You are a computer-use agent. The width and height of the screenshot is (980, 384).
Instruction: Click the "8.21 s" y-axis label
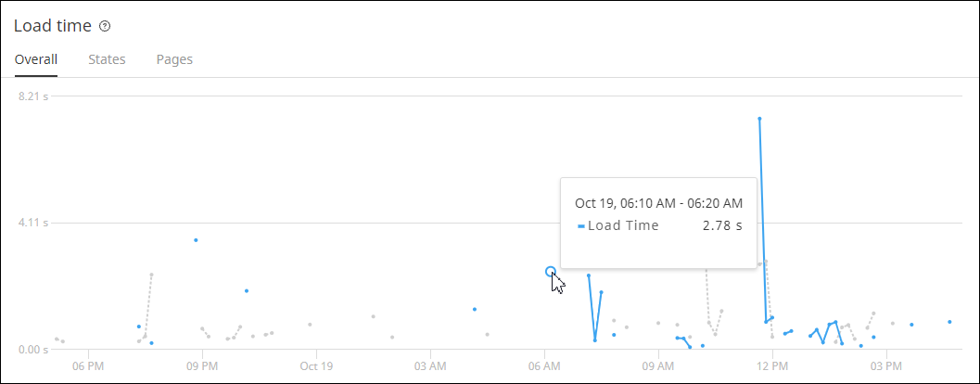tap(33, 96)
